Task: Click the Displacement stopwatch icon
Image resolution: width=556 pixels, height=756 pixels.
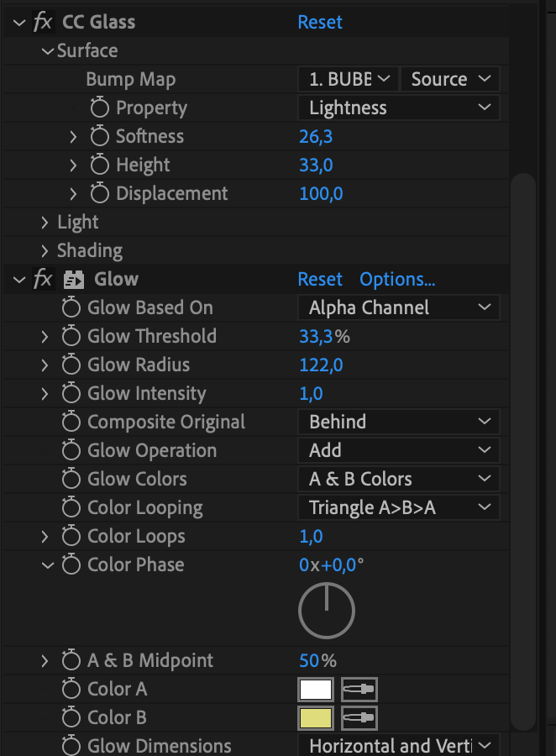Action: (x=101, y=194)
